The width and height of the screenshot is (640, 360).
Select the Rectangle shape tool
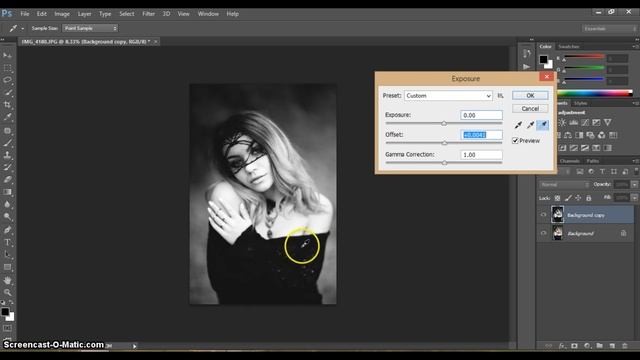(7, 267)
